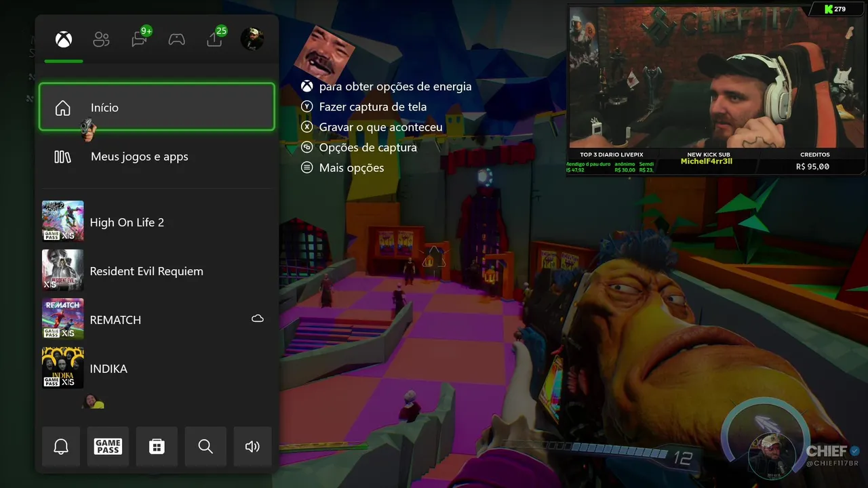Select the Início menu item

(x=157, y=107)
